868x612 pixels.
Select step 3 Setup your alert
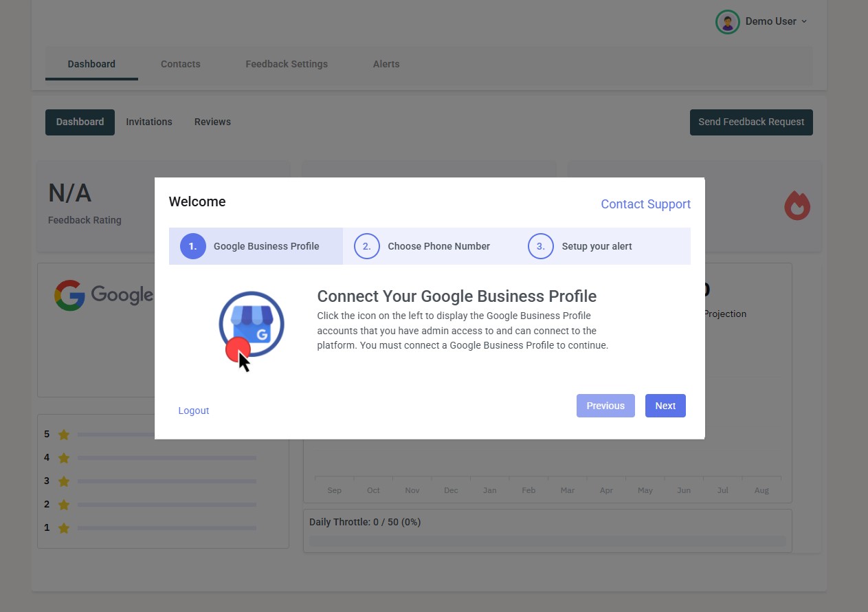tap(603, 246)
